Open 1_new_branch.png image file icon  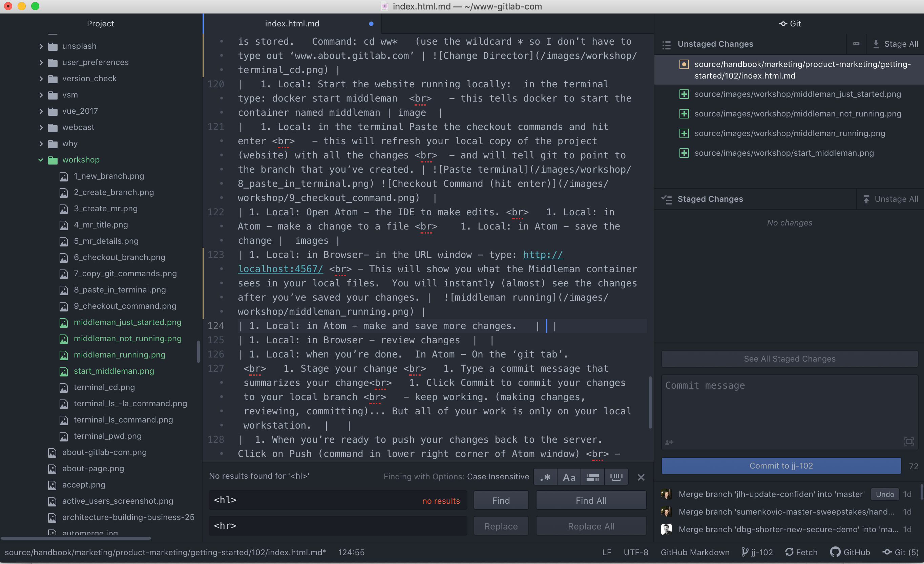[x=64, y=176]
